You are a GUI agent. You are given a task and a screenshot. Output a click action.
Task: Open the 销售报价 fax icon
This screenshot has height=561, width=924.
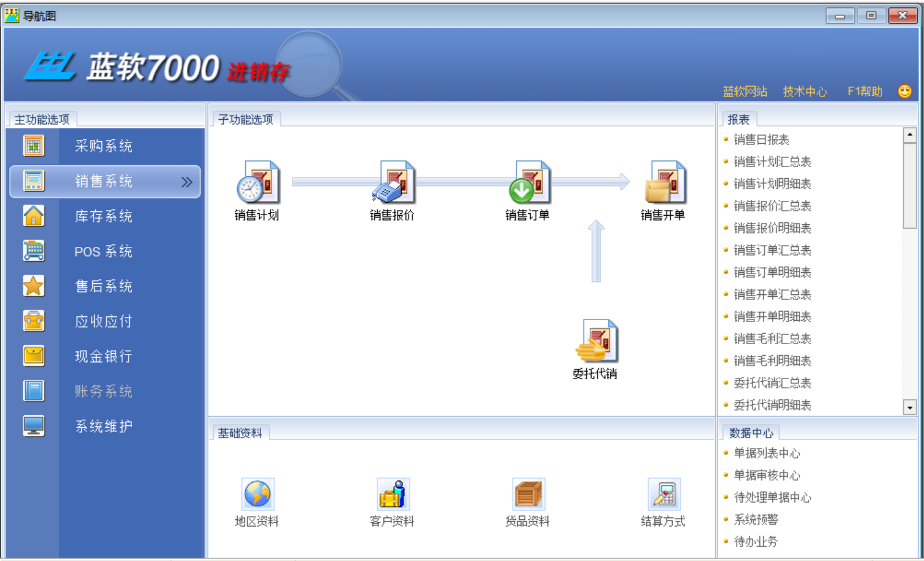[393, 182]
